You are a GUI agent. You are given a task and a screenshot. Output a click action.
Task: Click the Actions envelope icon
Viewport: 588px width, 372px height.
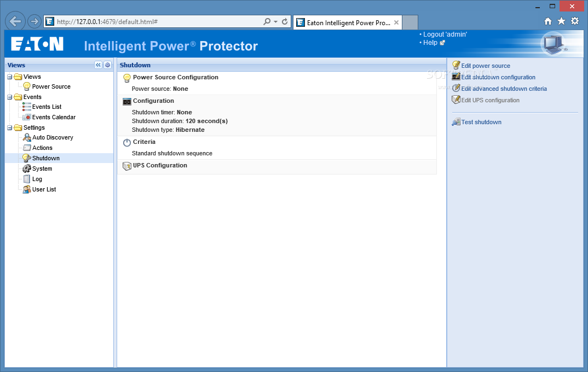(x=27, y=148)
